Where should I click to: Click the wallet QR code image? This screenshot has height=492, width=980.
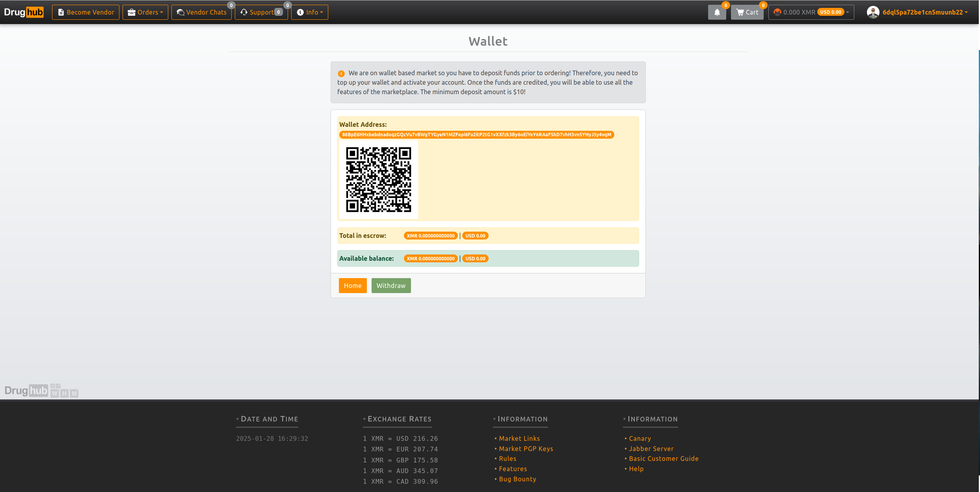pos(379,180)
